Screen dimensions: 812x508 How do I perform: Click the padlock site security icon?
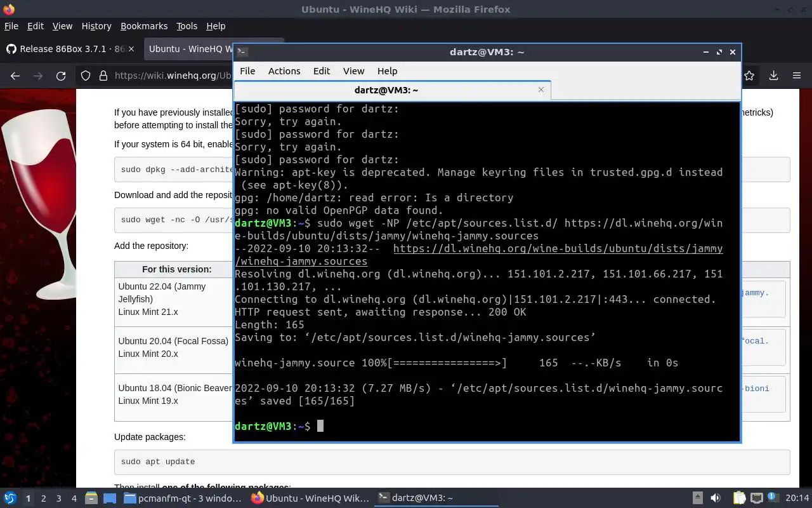click(103, 76)
